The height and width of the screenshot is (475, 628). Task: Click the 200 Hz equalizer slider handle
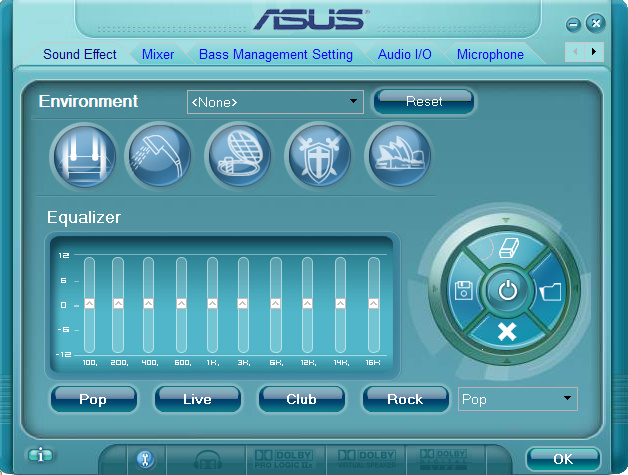tap(118, 303)
